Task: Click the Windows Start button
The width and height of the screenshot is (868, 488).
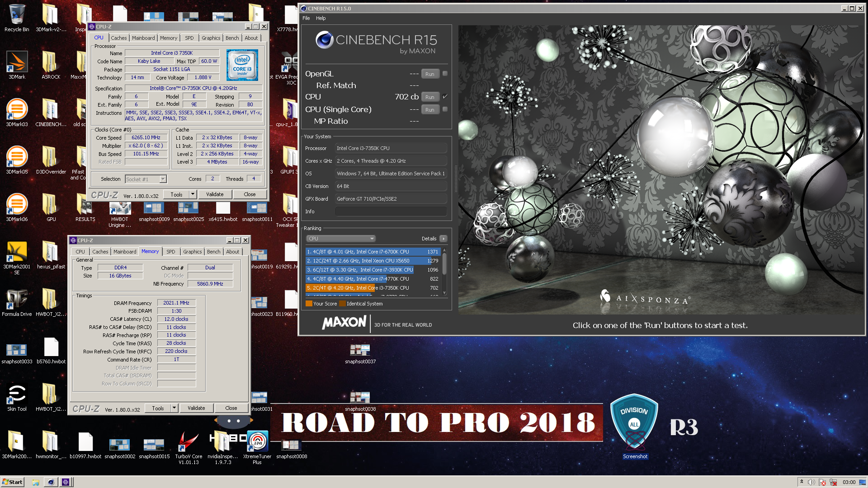Action: [x=12, y=482]
